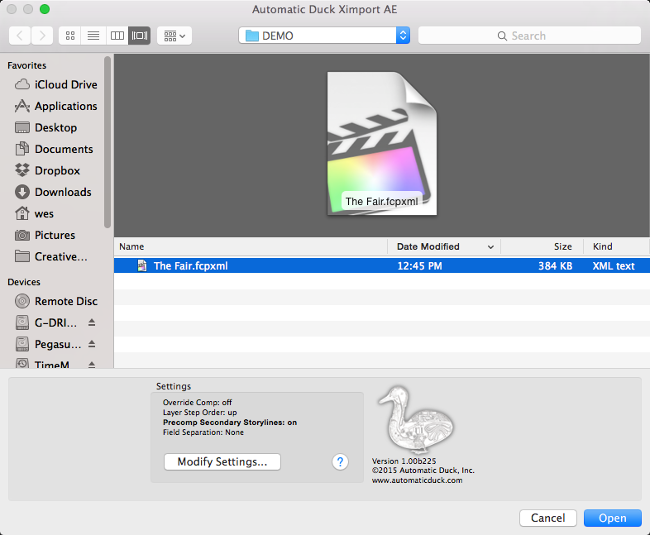Sort by Date Modified column

(x=428, y=247)
